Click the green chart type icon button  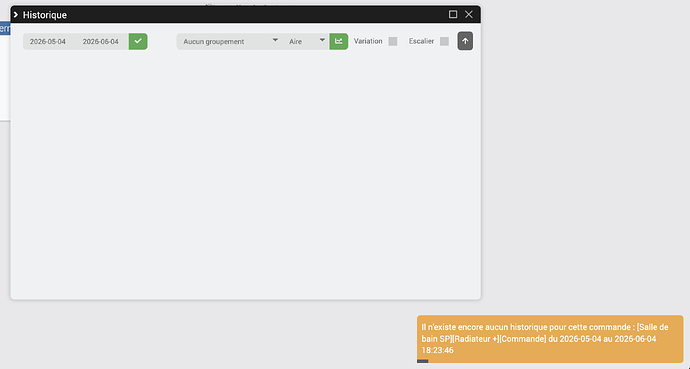click(338, 41)
